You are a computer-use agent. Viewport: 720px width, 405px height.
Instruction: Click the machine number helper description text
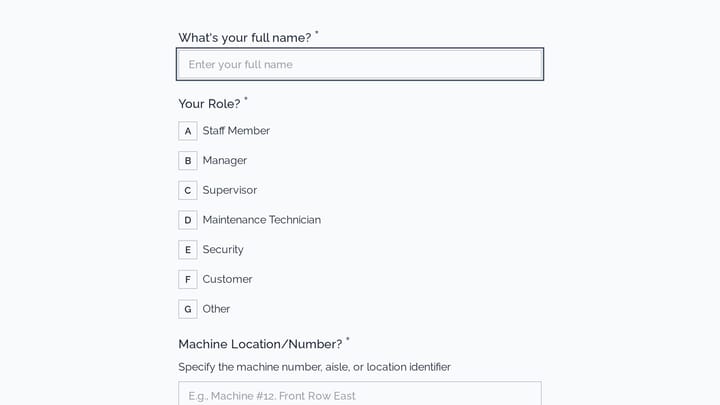(x=315, y=367)
